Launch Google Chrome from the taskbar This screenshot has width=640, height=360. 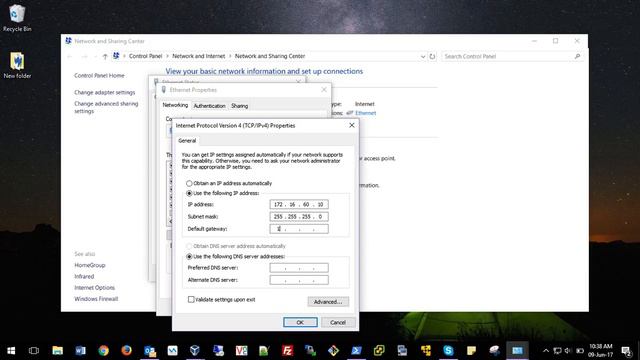tap(103, 351)
